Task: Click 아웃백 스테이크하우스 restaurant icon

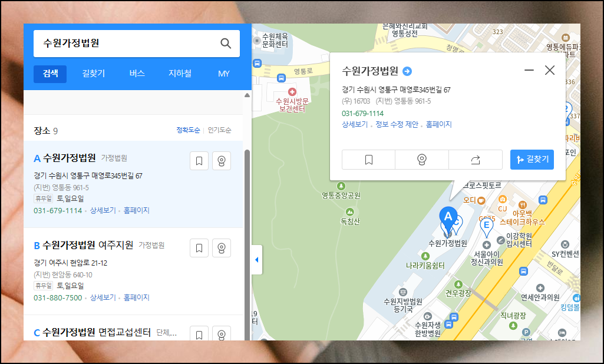Action: (523, 204)
